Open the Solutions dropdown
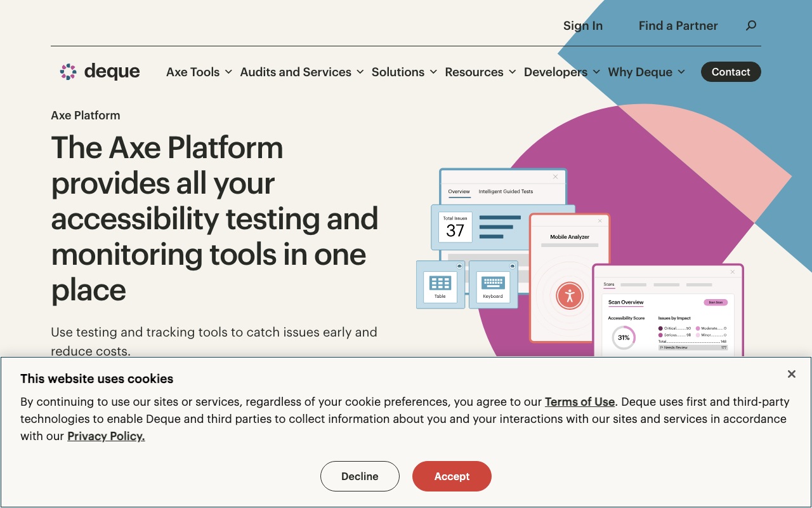 [x=405, y=72]
